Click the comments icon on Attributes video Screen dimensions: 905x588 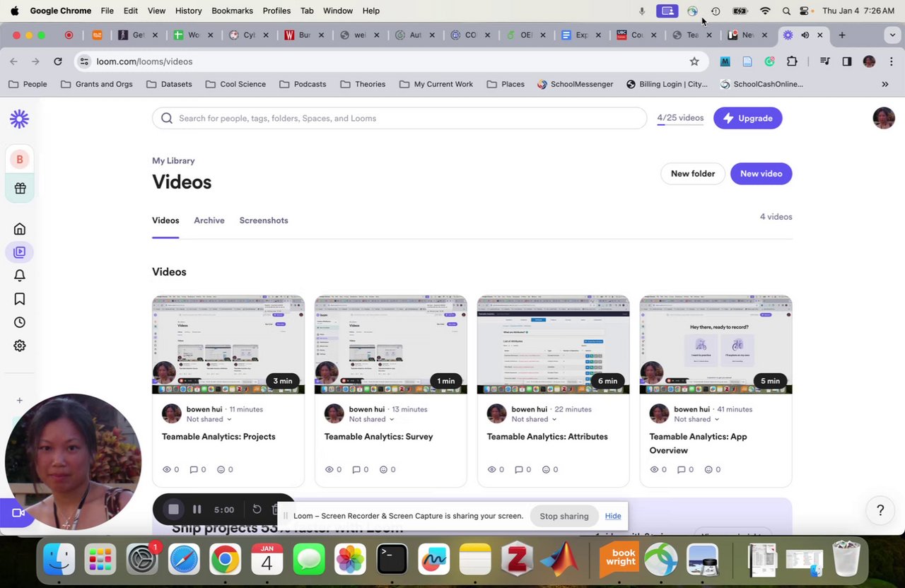(x=519, y=469)
